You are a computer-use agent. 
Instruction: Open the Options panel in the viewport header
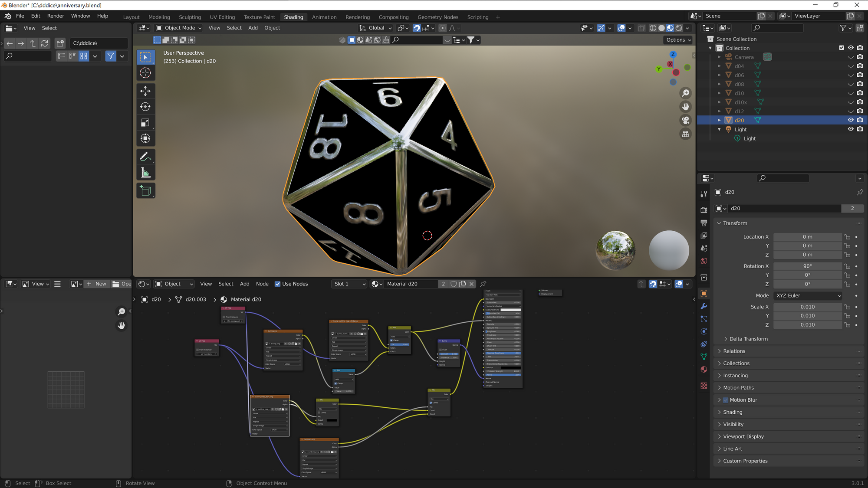(678, 39)
